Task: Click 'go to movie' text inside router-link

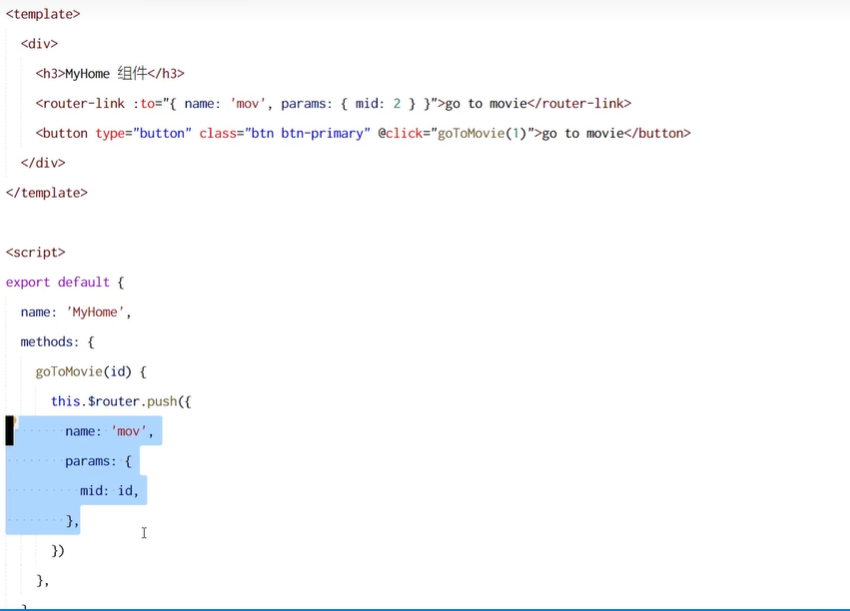Action: point(486,104)
